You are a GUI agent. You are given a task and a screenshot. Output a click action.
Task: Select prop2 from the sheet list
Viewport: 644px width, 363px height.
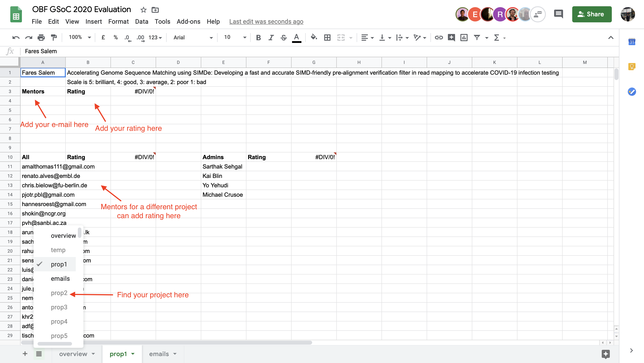(59, 293)
